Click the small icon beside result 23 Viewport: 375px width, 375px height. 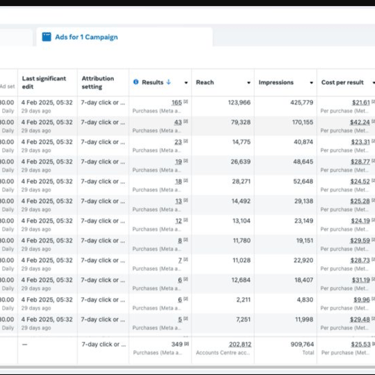click(x=186, y=141)
